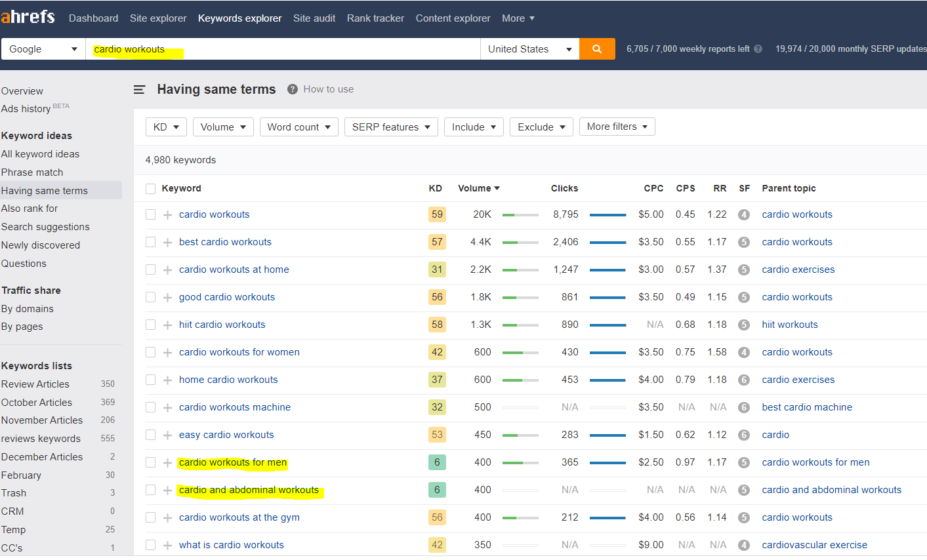This screenshot has width=927, height=560.
Task: Check the box for 'easy cardio workouts'
Action: click(151, 435)
